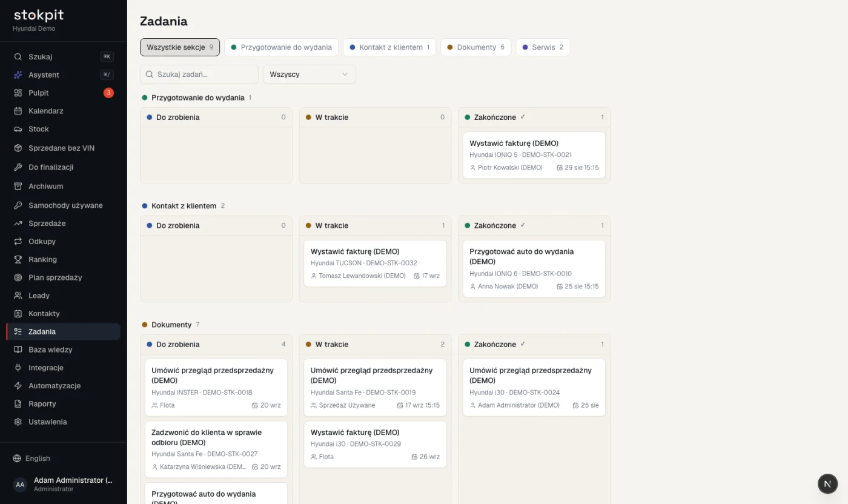Click the Przygotowanie do wydania section heading

(198, 98)
